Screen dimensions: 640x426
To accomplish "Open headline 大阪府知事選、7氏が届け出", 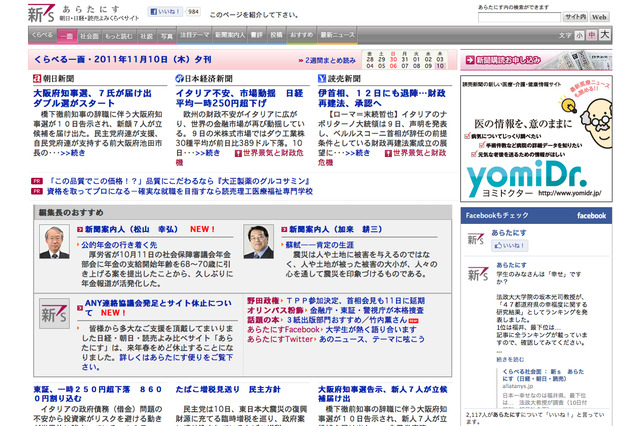I will click(x=92, y=98).
